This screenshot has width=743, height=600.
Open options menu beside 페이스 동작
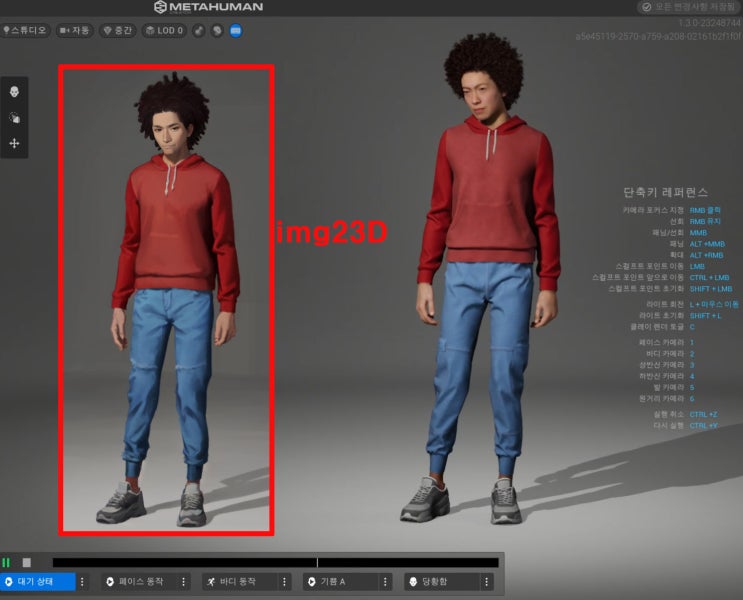point(183,582)
